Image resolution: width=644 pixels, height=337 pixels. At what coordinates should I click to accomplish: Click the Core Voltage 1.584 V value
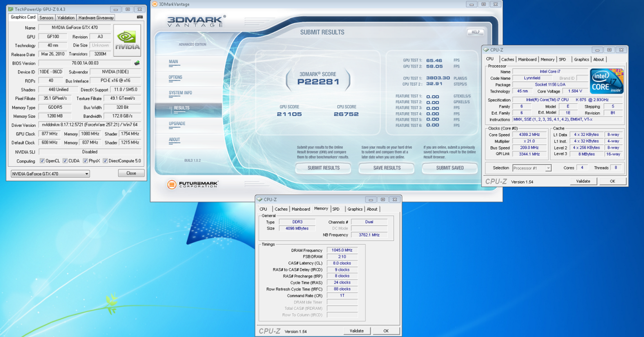(575, 92)
